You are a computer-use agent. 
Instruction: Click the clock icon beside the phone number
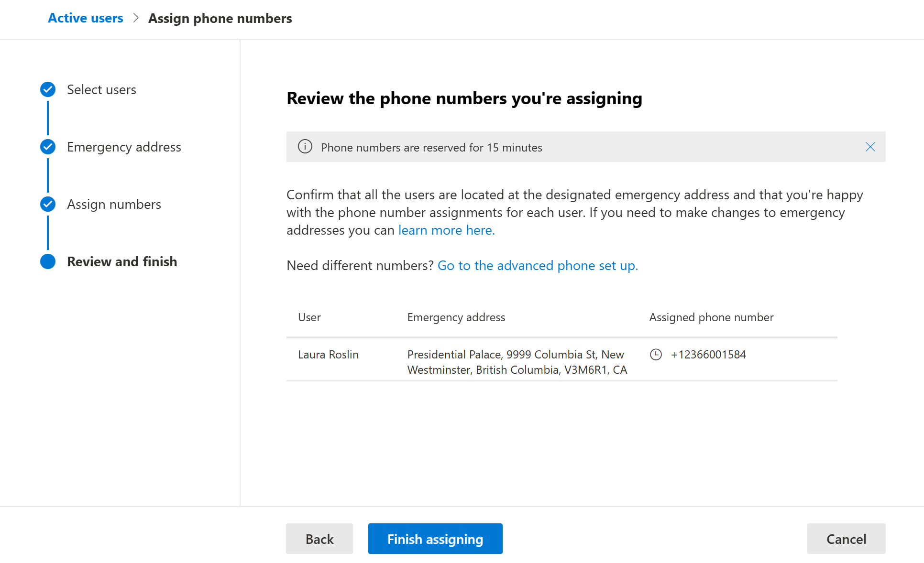(x=656, y=355)
